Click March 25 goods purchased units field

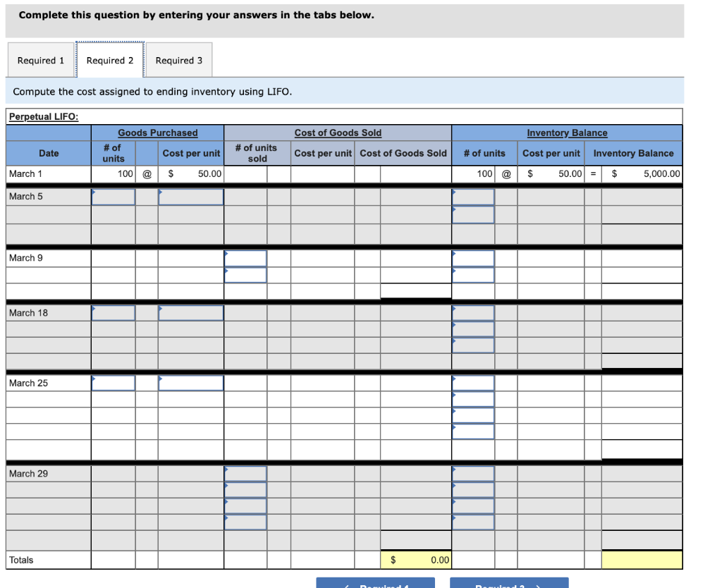(x=114, y=383)
